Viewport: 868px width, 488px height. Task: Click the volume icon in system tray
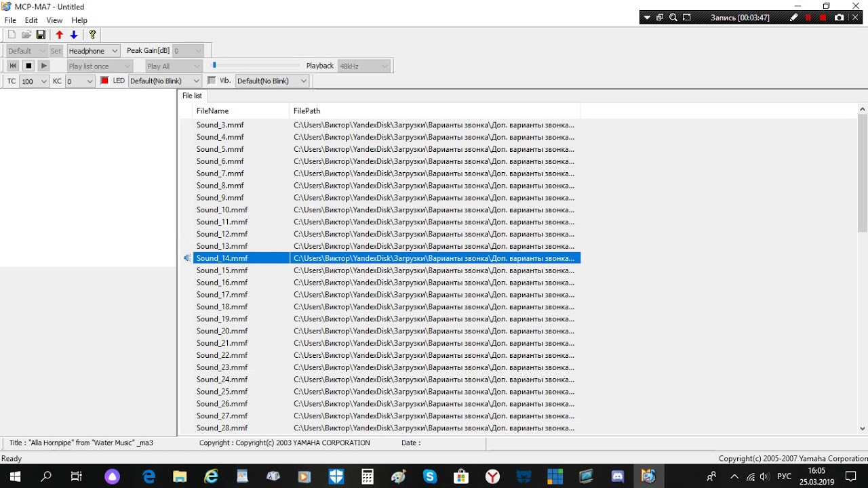(765, 476)
